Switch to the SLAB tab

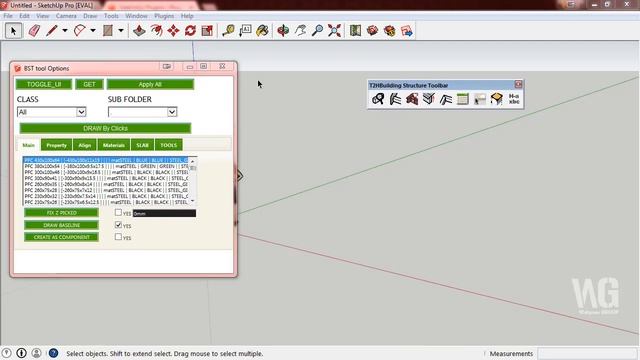click(x=142, y=145)
